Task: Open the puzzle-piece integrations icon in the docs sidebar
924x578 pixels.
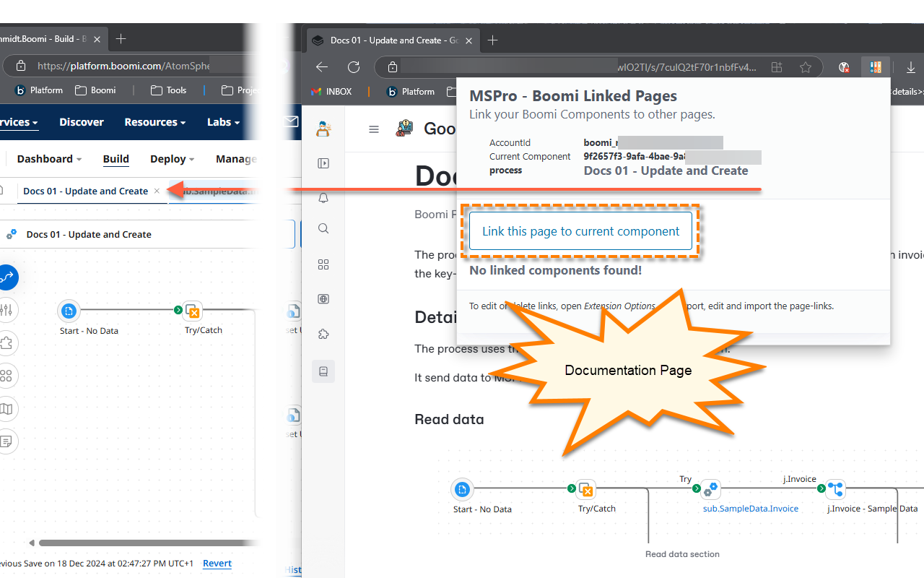Action: pos(323,334)
